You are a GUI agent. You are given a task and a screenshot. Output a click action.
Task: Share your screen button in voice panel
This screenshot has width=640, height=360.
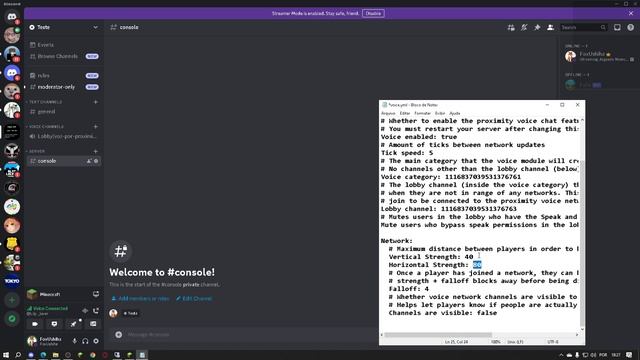point(54,324)
